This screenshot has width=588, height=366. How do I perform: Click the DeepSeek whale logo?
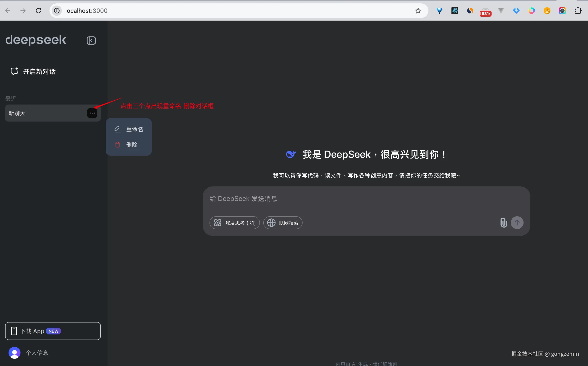click(291, 154)
